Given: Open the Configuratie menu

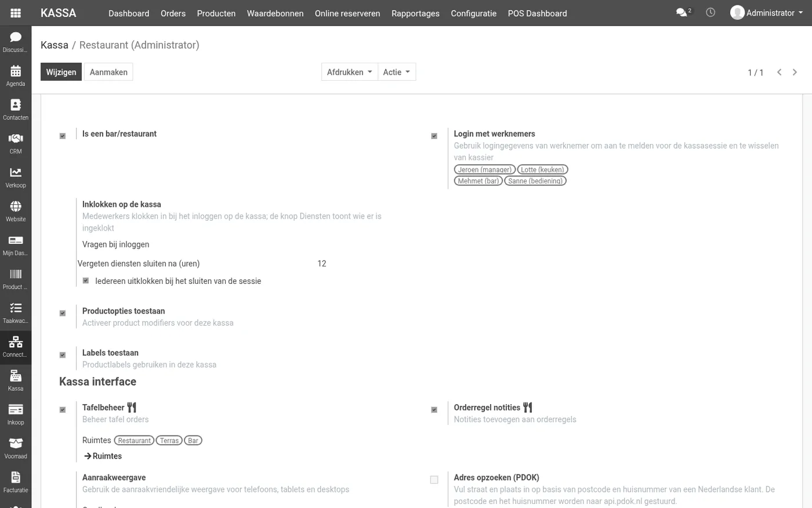Looking at the screenshot, I should coord(474,13).
